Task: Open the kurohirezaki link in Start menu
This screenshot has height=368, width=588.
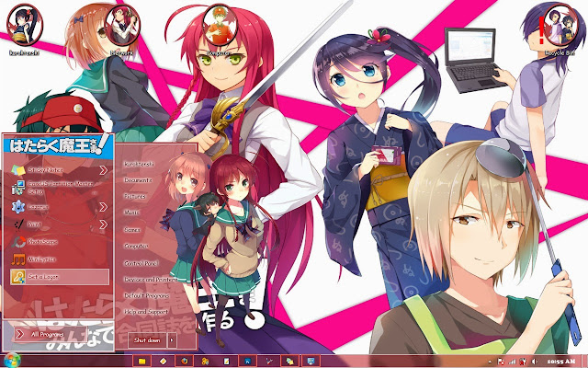Action: (139, 164)
